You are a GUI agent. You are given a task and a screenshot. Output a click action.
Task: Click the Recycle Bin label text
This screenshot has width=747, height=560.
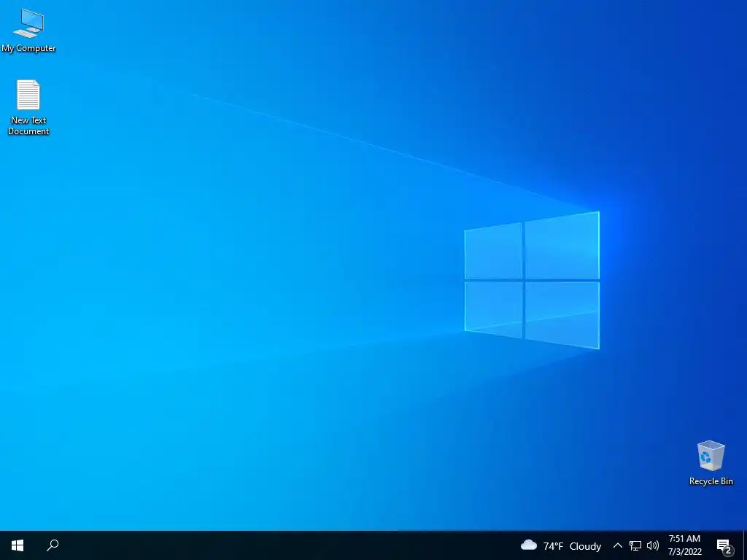pyautogui.click(x=711, y=481)
